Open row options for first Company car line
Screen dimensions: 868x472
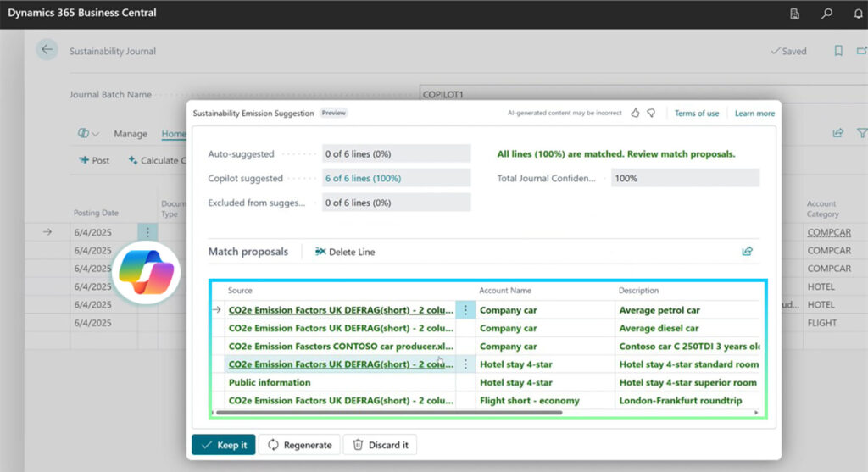(465, 310)
